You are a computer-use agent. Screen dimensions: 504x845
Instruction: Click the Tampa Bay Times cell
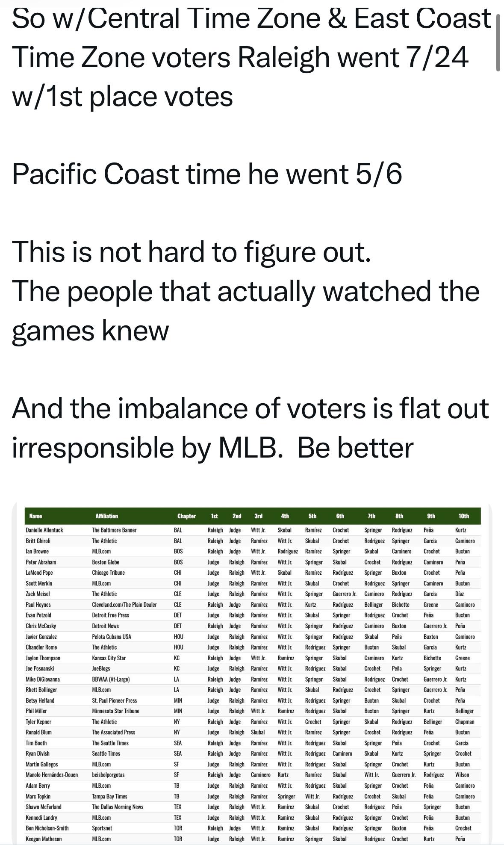click(109, 796)
